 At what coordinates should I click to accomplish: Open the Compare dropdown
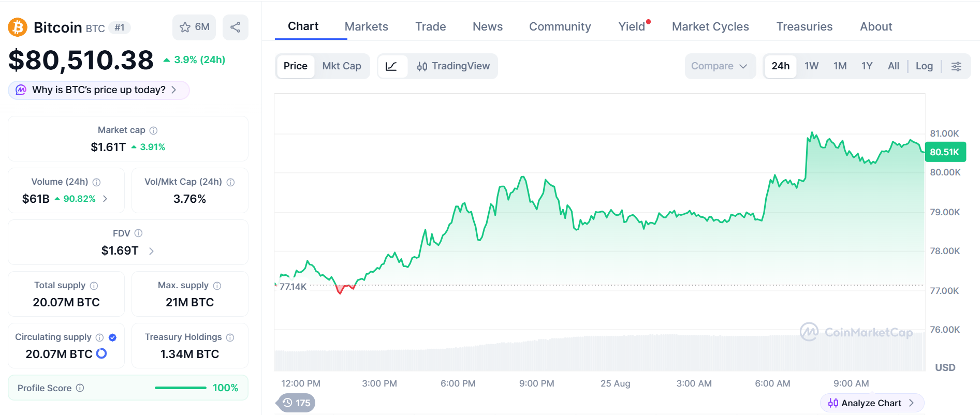coord(720,66)
